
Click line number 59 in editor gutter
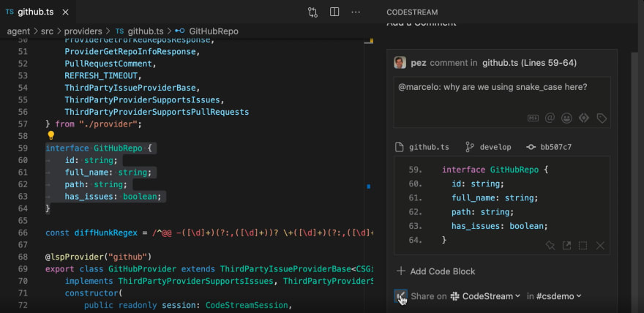(x=23, y=148)
